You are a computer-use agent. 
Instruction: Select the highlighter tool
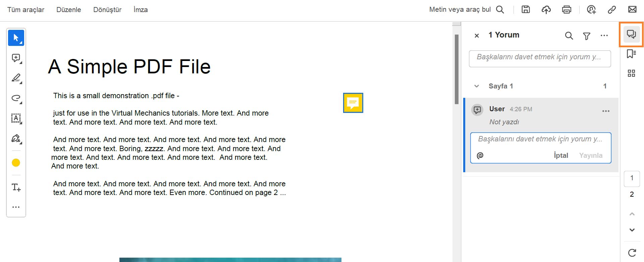point(16,78)
